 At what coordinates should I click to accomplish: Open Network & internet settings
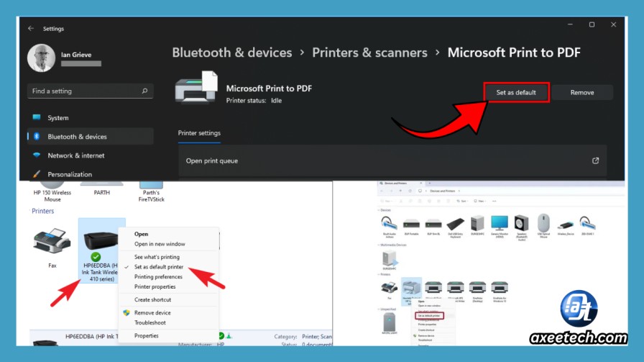(90, 155)
